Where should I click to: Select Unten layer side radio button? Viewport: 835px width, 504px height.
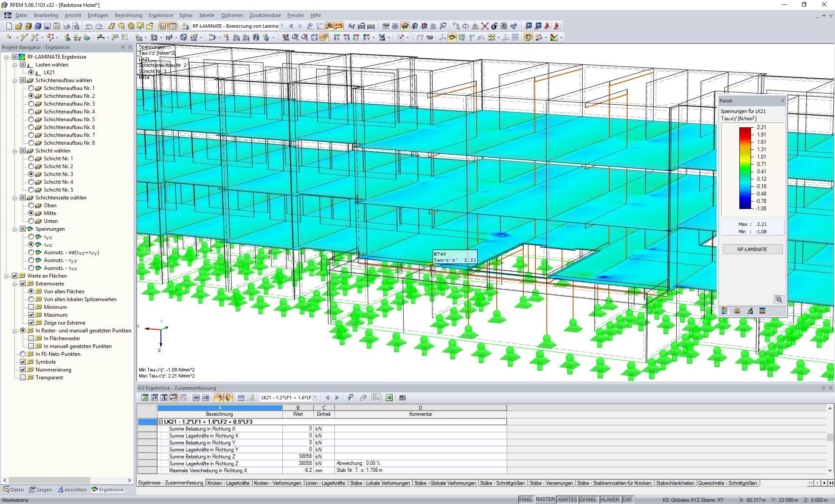pos(31,221)
